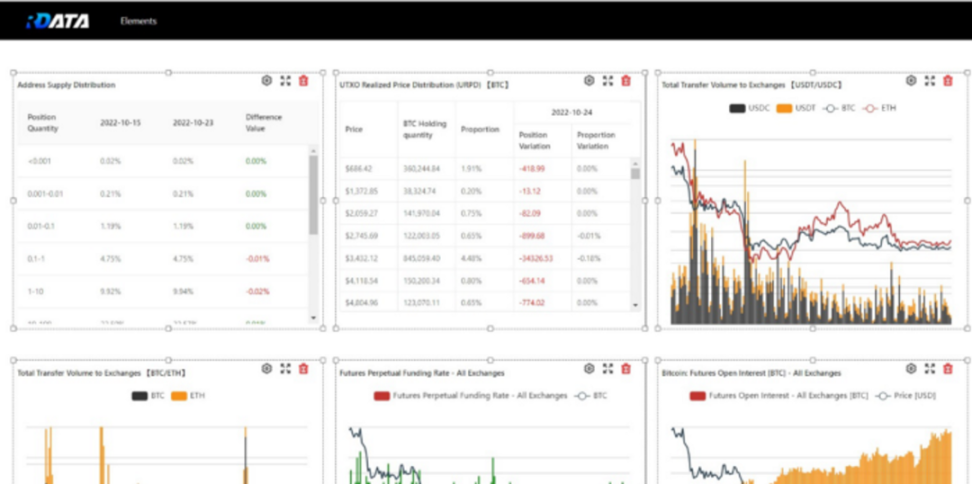Open settings for Futures Perpetual Funding Rate panel
The height and width of the screenshot is (484, 972).
click(x=589, y=369)
